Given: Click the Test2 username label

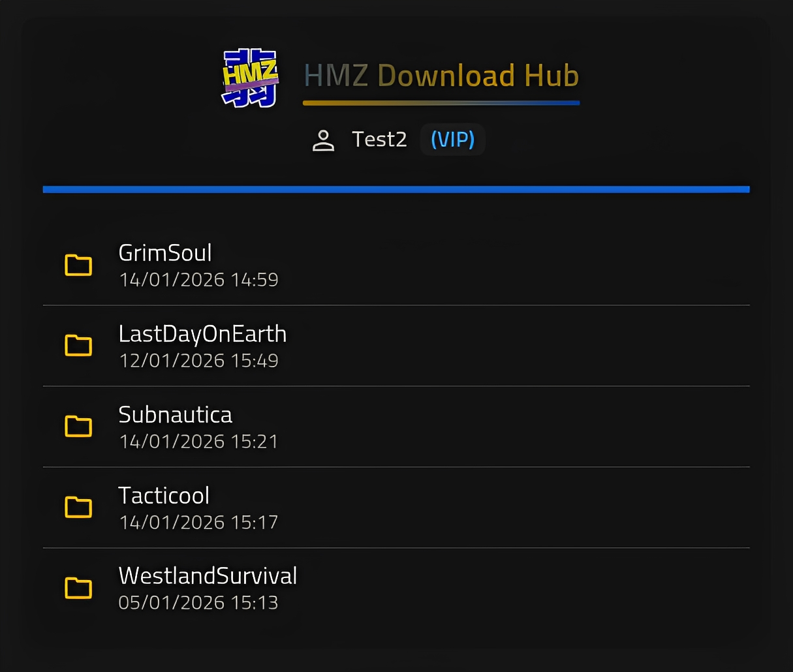Looking at the screenshot, I should [379, 140].
